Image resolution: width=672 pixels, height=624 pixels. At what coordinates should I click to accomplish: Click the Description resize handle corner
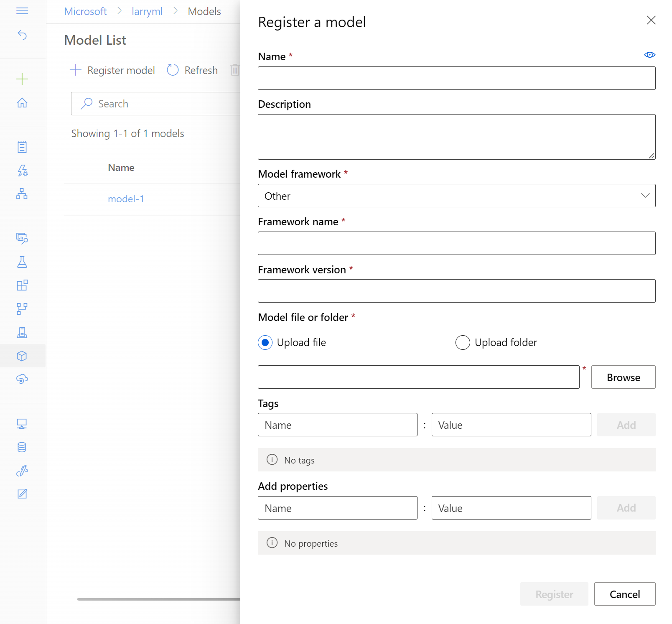click(652, 156)
